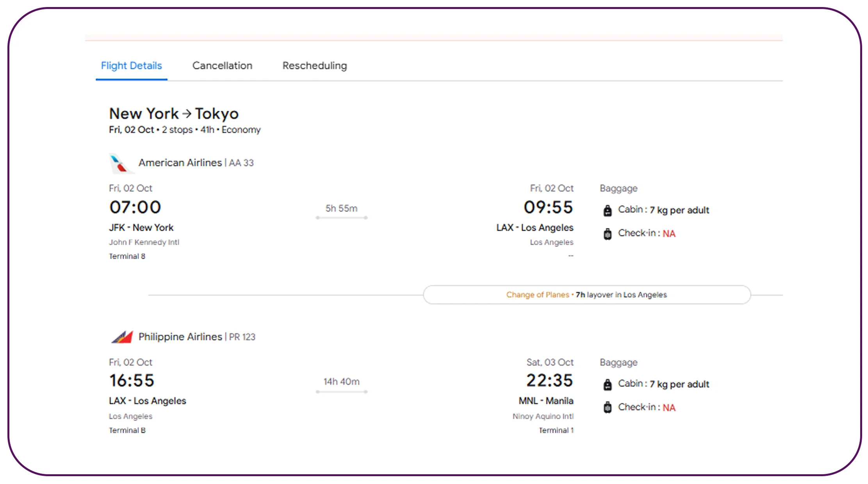Click the arrow between New York and Tokyo

tap(187, 114)
